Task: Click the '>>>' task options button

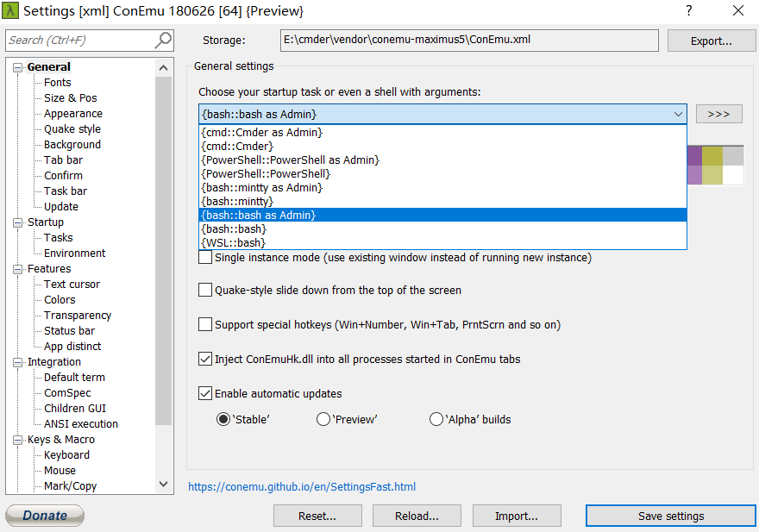Action: (718, 113)
